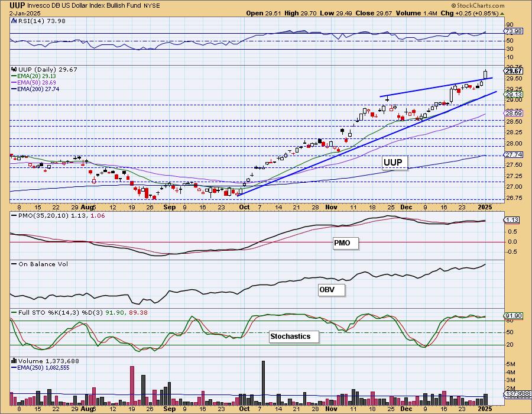Click the Stochastics annotation box
This screenshot has height=414, width=532.
[294, 337]
